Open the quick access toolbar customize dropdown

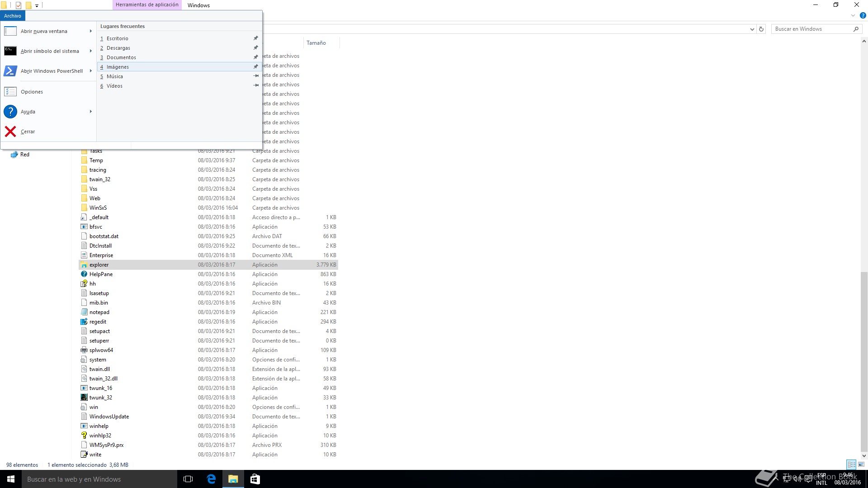coord(37,6)
